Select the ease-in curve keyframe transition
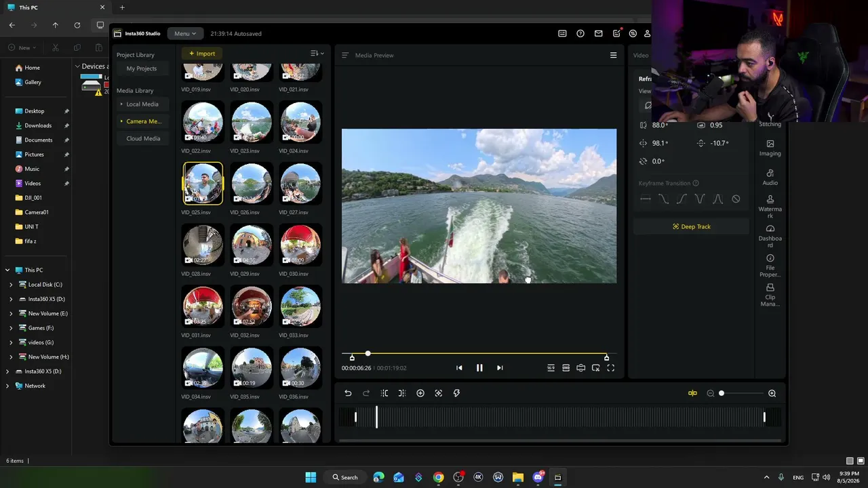 pyautogui.click(x=682, y=199)
